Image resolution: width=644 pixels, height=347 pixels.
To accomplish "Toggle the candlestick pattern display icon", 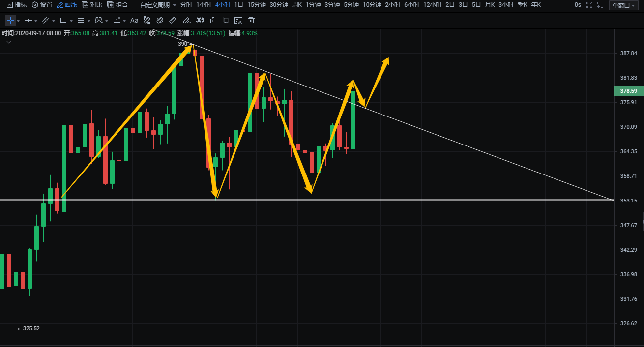I will [200, 21].
